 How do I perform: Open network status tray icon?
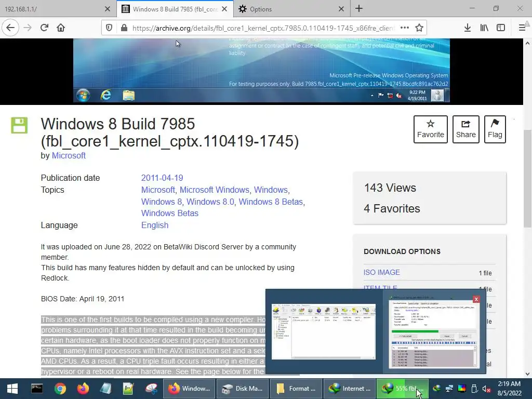point(449,389)
